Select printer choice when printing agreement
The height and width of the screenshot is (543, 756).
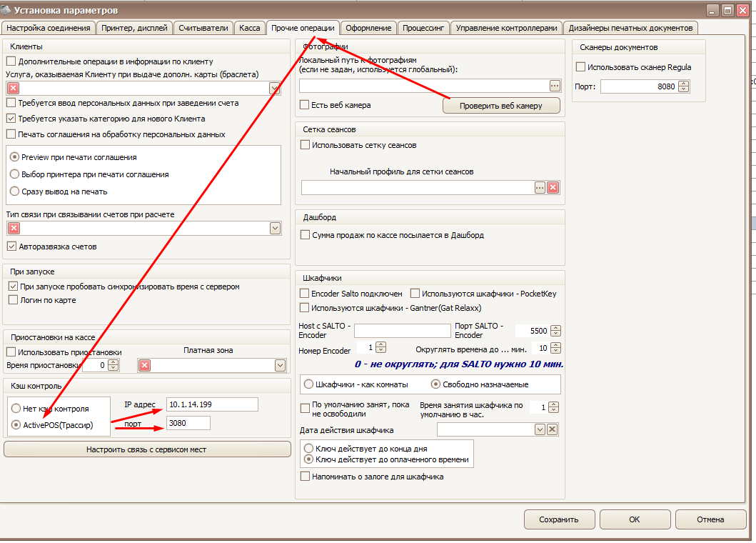pos(14,174)
